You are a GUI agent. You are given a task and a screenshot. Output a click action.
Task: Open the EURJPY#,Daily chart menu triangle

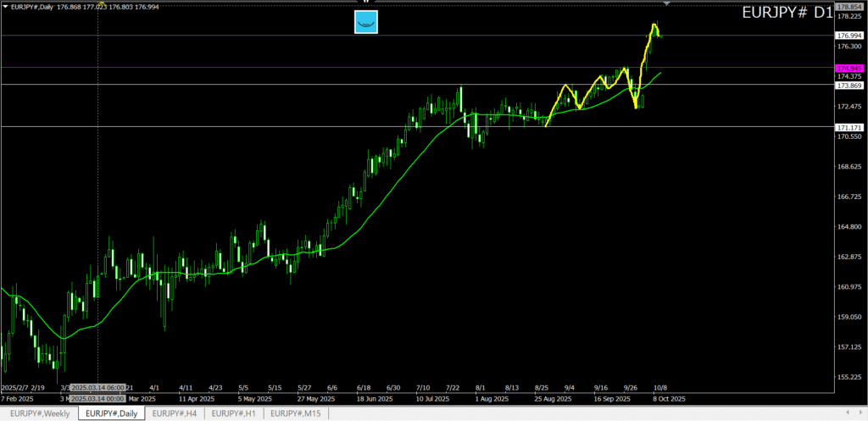[x=5, y=8]
